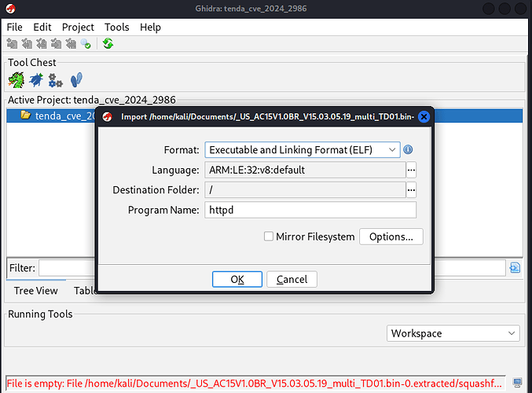The height and width of the screenshot is (393, 532).
Task: Click the filter options icon
Action: pyautogui.click(x=515, y=268)
